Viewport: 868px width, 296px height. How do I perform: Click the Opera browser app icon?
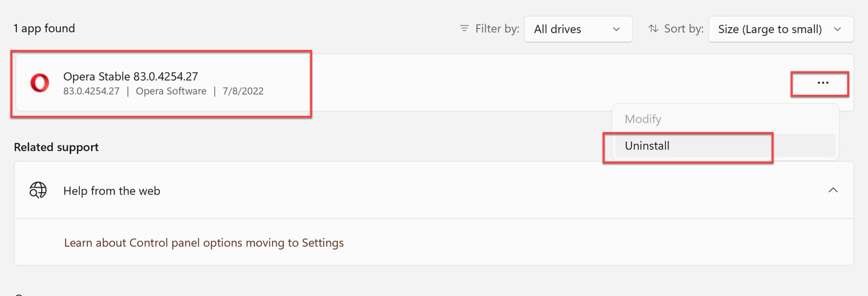point(39,83)
